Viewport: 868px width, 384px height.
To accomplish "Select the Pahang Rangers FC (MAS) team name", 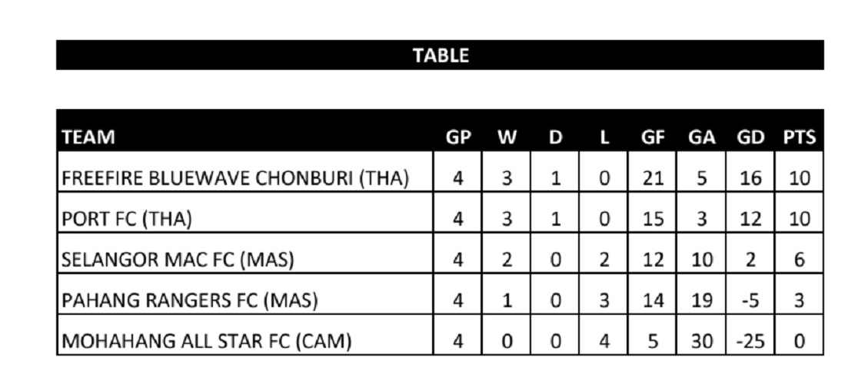I will [x=189, y=300].
